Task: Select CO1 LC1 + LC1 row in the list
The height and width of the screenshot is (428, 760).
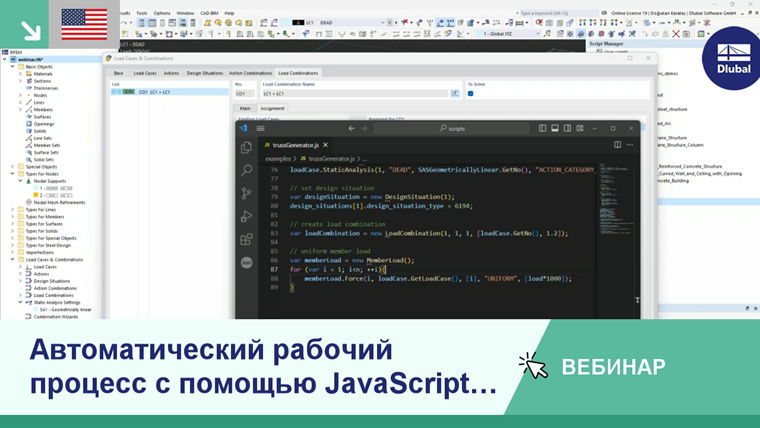Action: tap(170, 92)
